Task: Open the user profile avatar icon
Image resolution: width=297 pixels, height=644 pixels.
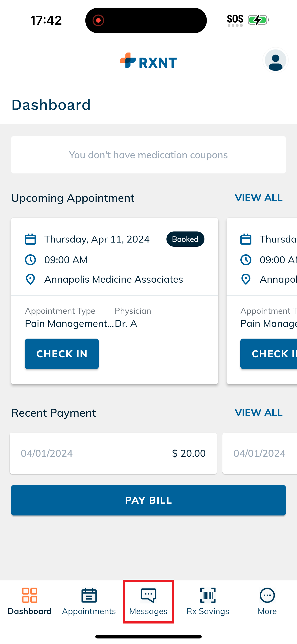Action: pos(275,60)
